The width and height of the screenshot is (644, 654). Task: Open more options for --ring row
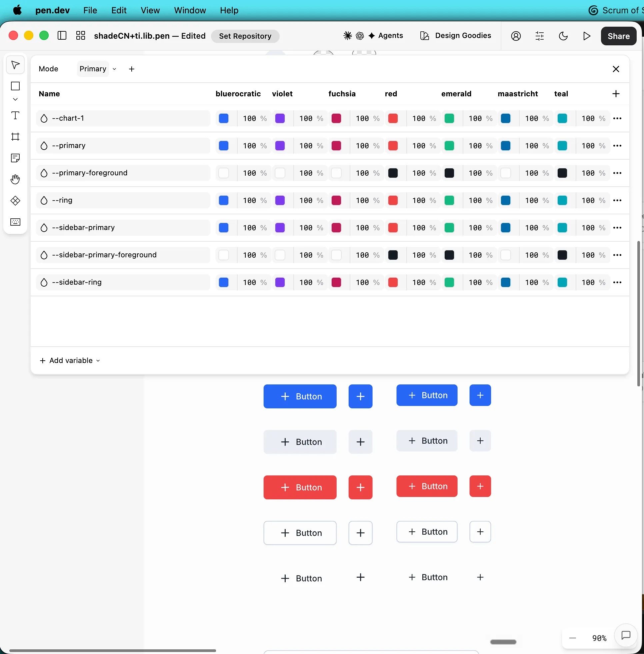coord(617,200)
